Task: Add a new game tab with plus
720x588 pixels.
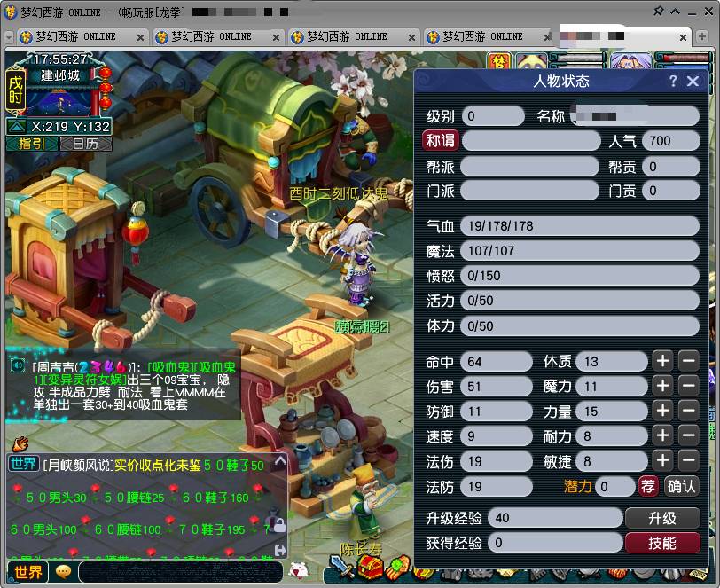Action: [x=702, y=36]
